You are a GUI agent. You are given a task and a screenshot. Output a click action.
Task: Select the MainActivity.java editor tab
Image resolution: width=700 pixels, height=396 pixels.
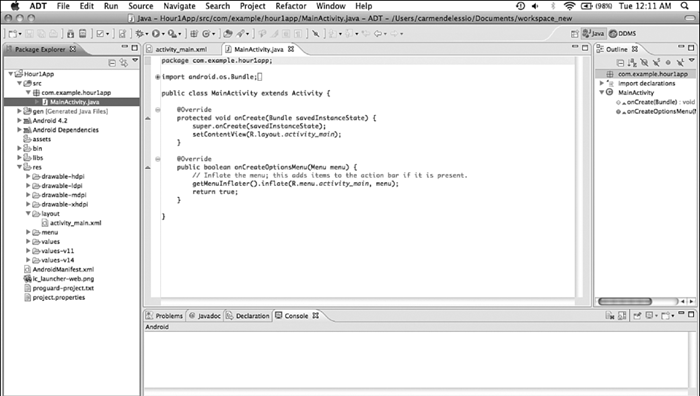pyautogui.click(x=259, y=49)
